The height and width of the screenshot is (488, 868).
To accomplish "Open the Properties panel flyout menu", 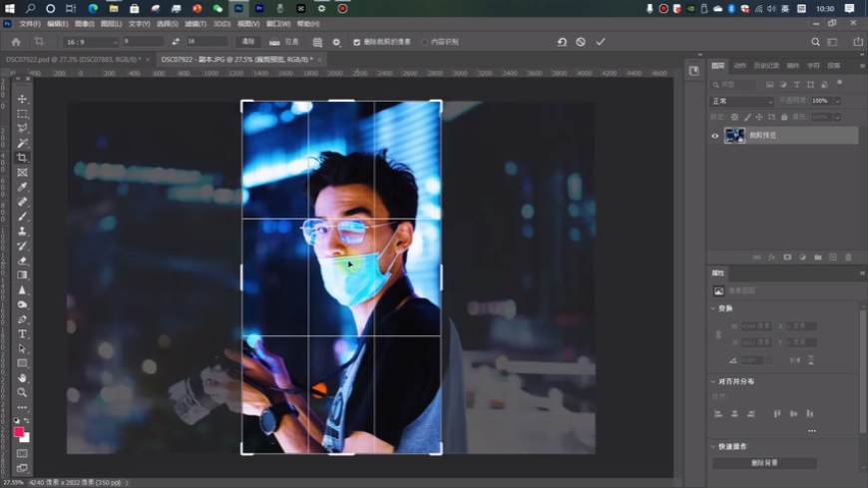I will coord(862,273).
